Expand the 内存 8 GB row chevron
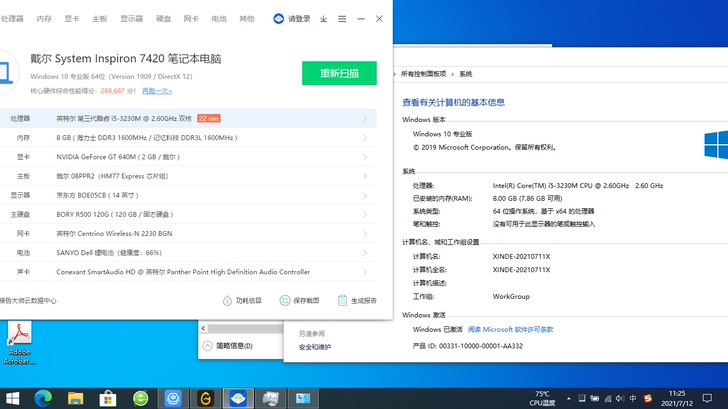Viewport: 728px width, 409px height. point(365,138)
